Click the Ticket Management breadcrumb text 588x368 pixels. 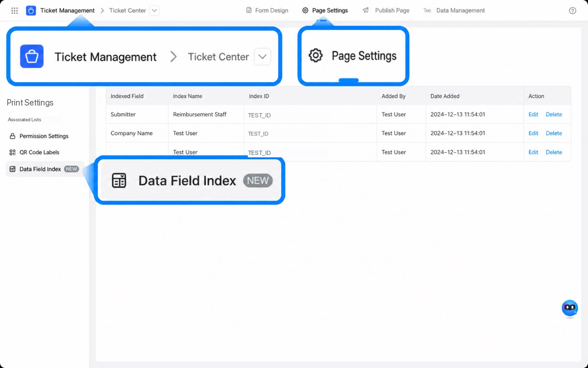(67, 11)
